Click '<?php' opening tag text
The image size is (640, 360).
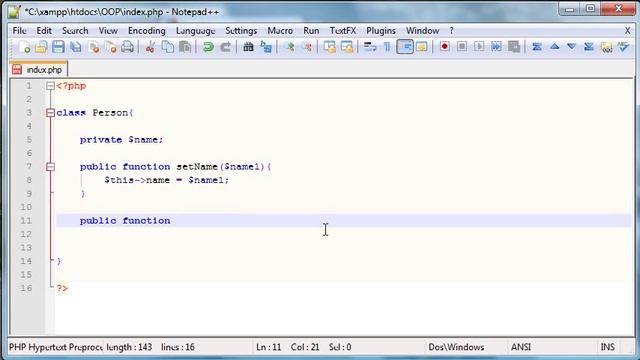click(71, 86)
